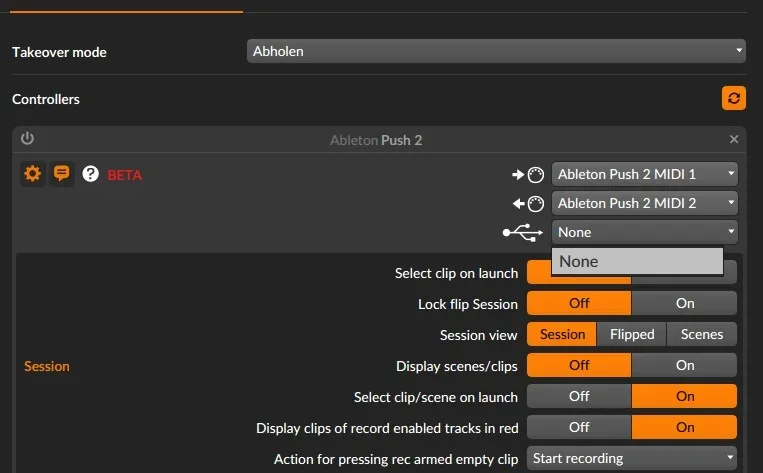This screenshot has width=763, height=473.
Task: Turn off Select clip/scene on launch
Action: click(579, 396)
